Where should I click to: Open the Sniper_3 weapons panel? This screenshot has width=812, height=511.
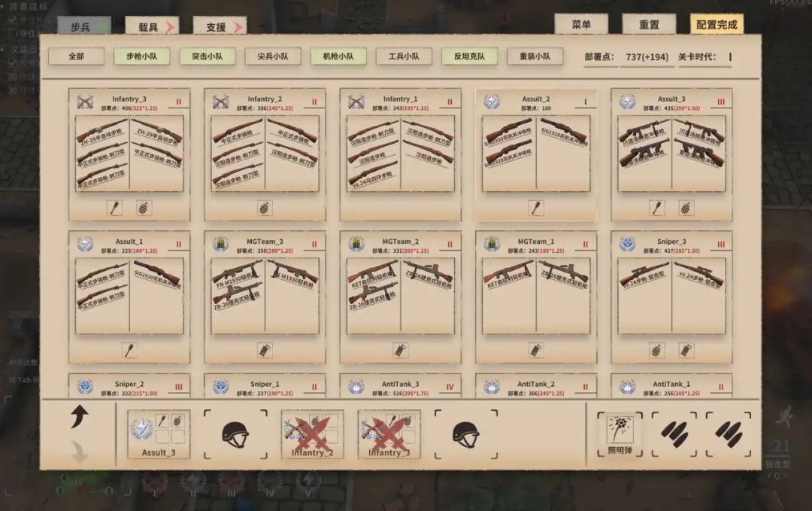coord(671,296)
